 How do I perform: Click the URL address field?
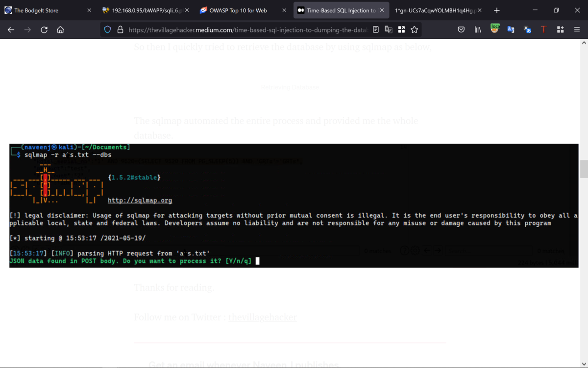pos(247,30)
